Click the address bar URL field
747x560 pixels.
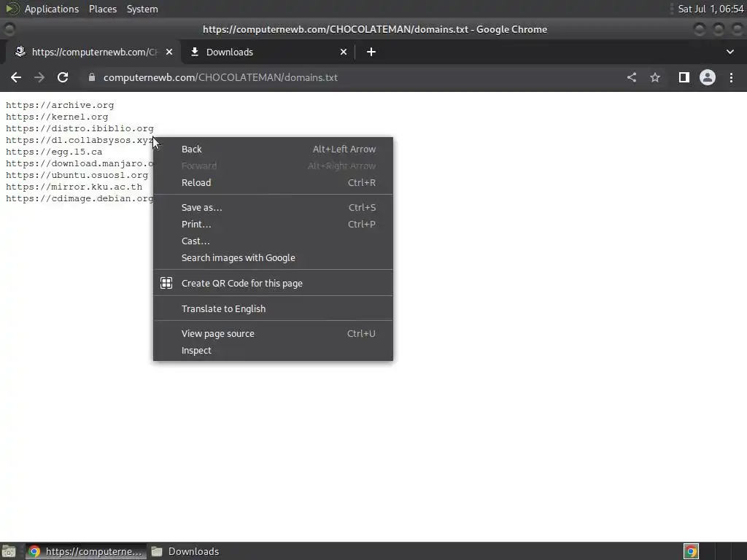click(x=352, y=77)
